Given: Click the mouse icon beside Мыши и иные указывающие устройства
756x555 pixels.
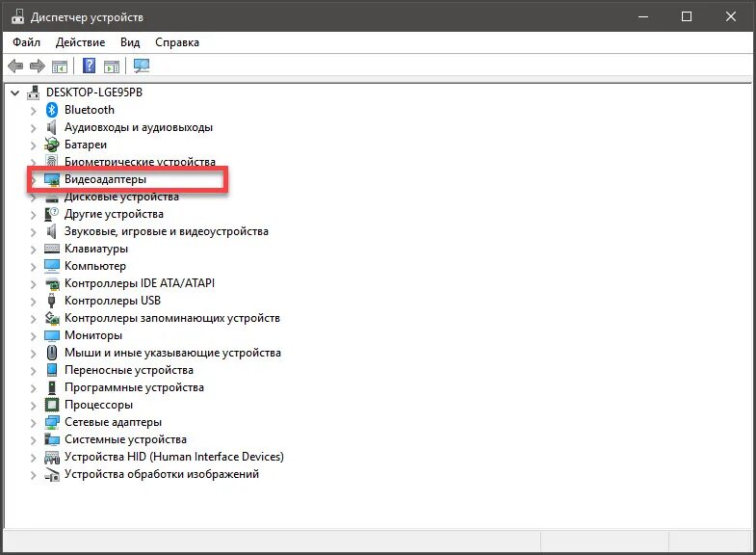Looking at the screenshot, I should [52, 353].
